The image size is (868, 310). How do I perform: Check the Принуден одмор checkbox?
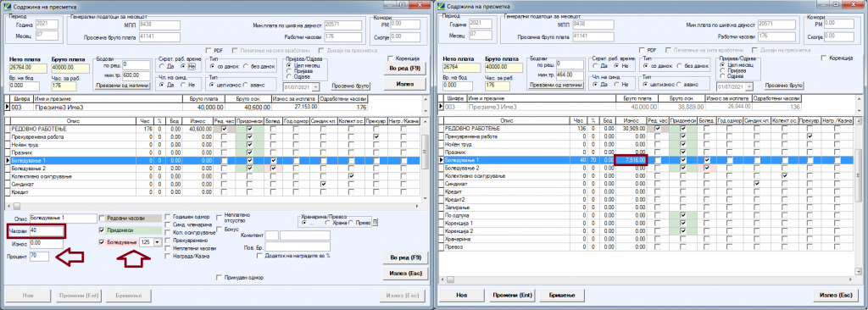click(x=220, y=277)
